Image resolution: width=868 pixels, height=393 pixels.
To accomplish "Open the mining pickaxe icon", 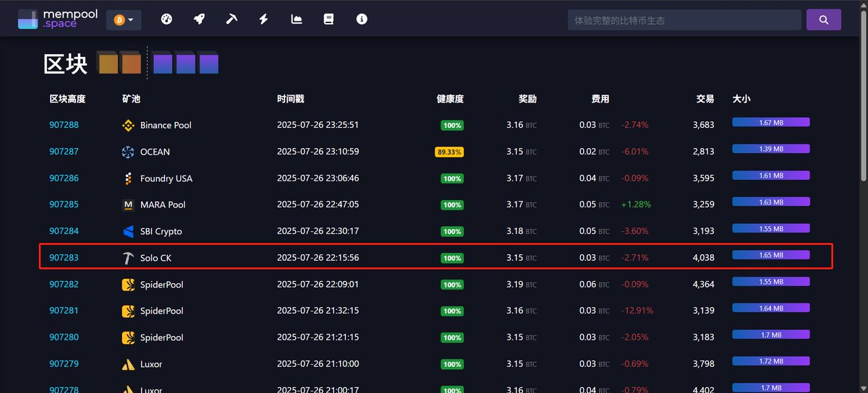I will click(x=231, y=20).
